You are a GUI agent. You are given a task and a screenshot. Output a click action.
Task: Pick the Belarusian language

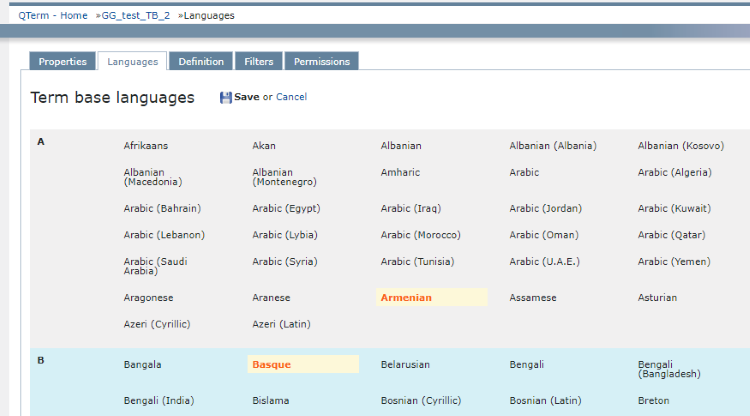pyautogui.click(x=407, y=365)
